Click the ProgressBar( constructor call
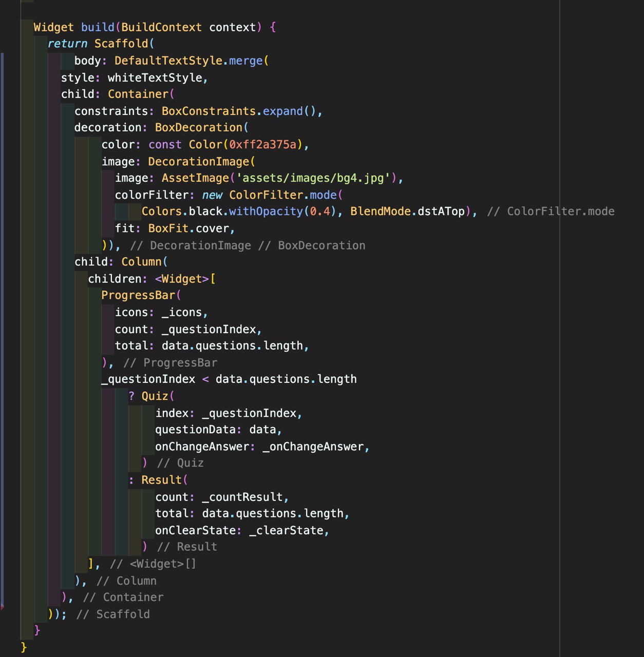The height and width of the screenshot is (657, 644). (141, 295)
